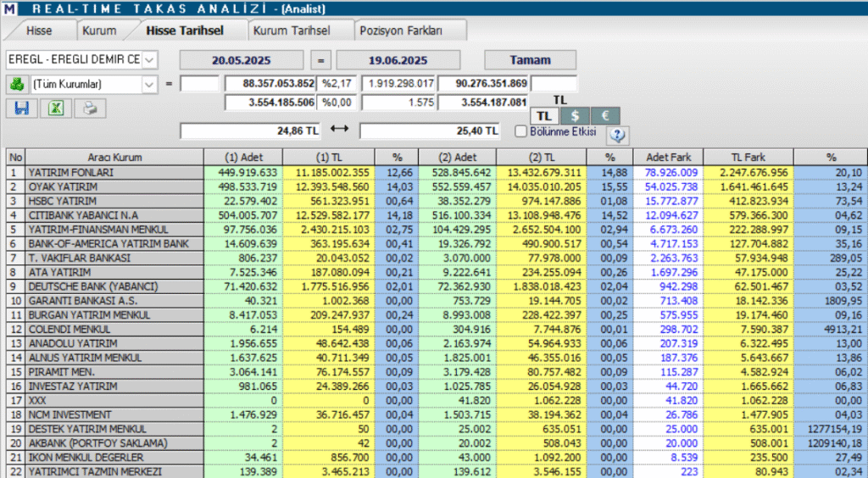
Task: Click the 19.06.2025 end date button
Action: pyautogui.click(x=398, y=60)
